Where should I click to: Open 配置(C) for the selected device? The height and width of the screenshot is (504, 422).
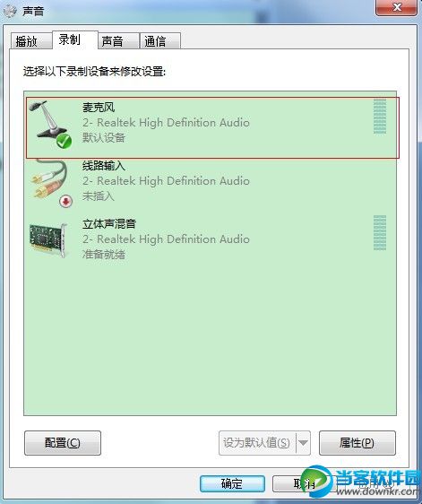(x=63, y=443)
